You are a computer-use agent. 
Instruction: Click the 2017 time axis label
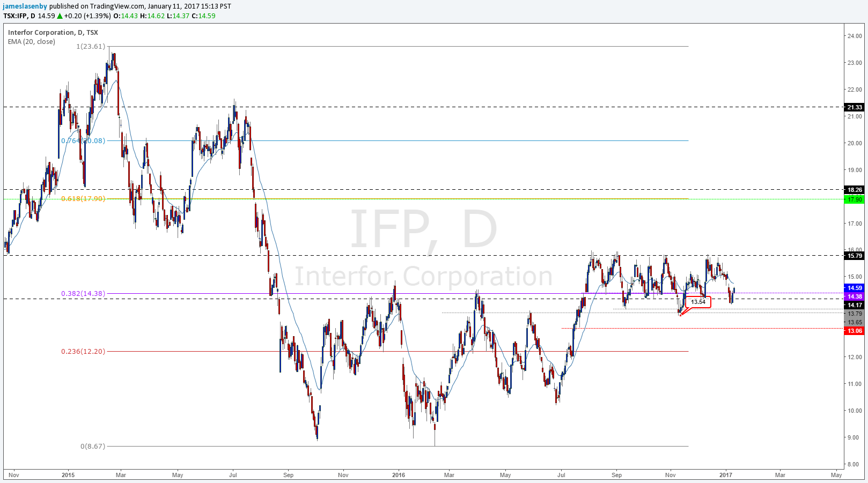[726, 475]
